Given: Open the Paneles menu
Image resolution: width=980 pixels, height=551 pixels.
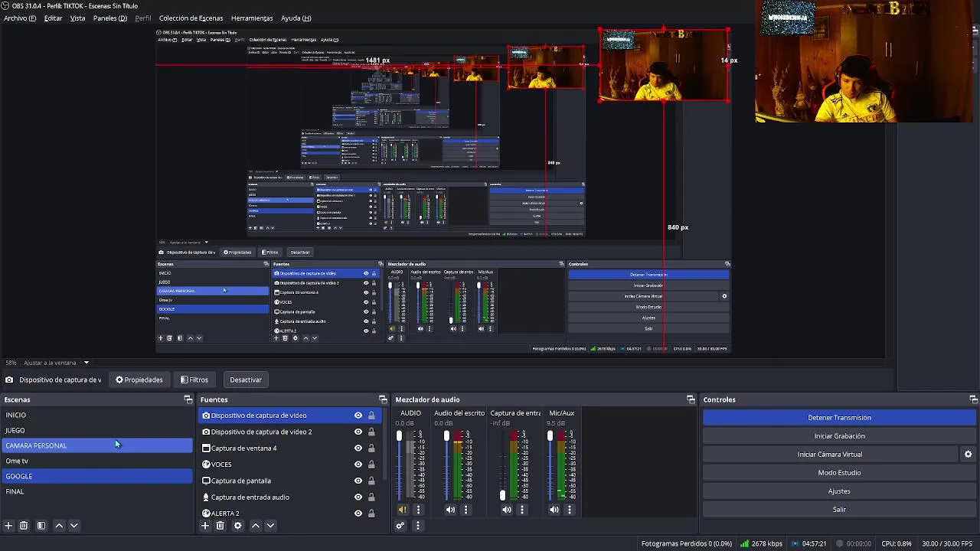Looking at the screenshot, I should coord(109,18).
